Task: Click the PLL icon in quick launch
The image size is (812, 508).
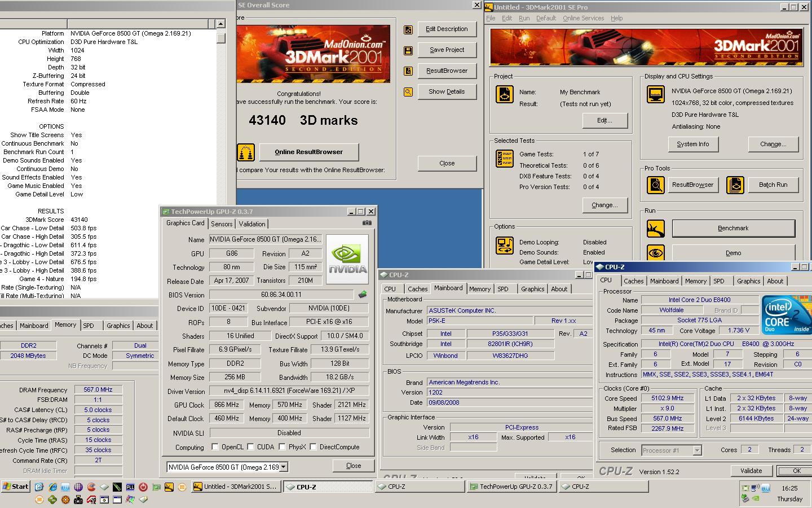Action: [130, 487]
